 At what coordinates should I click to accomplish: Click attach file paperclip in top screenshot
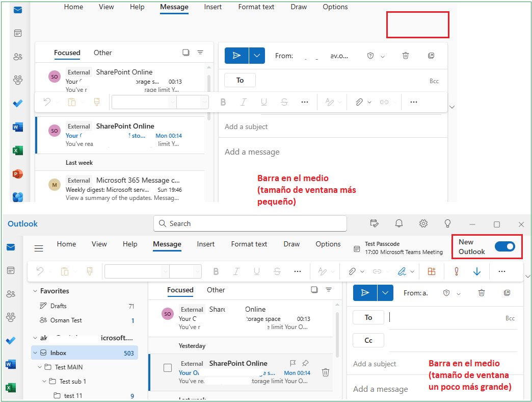click(359, 102)
